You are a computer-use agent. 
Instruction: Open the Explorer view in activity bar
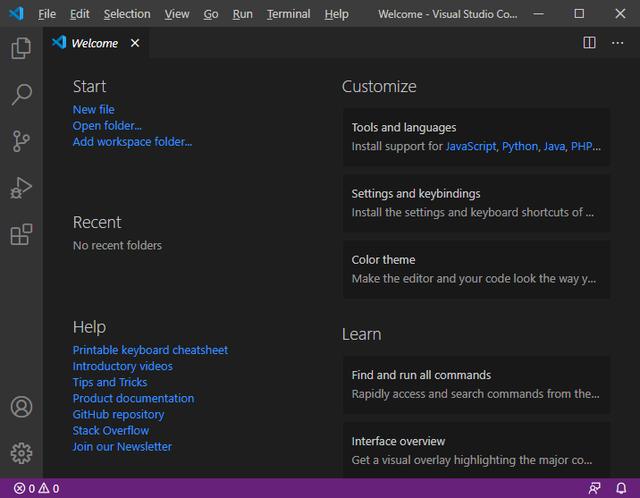point(21,48)
